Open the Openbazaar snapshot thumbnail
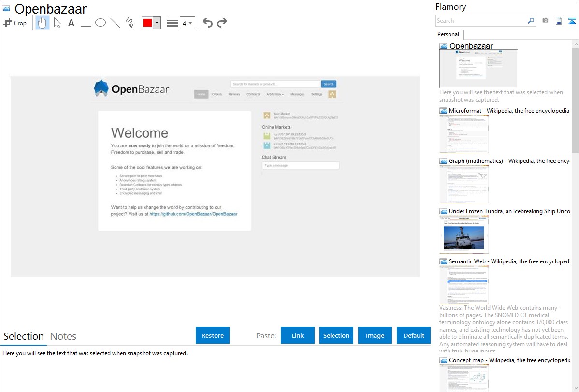 [478, 69]
